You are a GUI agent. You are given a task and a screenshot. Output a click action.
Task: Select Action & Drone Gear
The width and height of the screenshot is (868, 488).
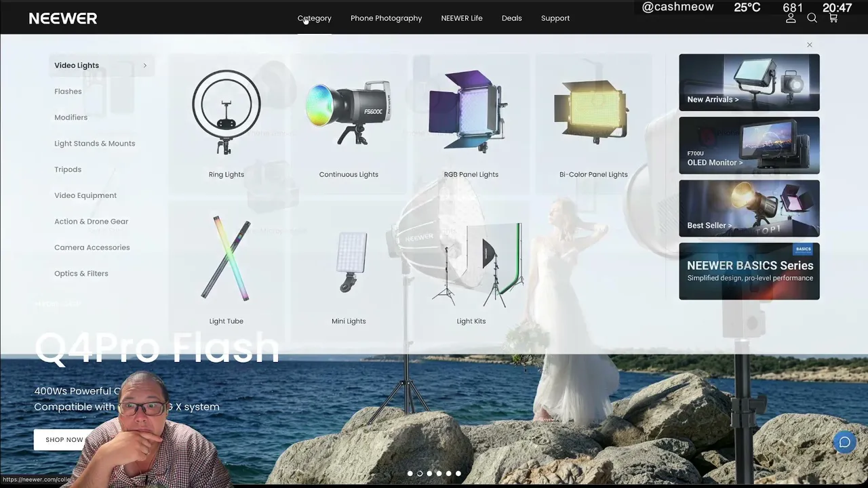pos(91,222)
